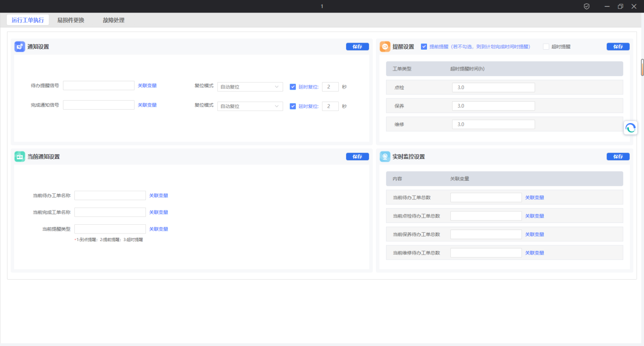644x346 pixels.
Task: Click the shield icon in title bar
Action: 587,7
